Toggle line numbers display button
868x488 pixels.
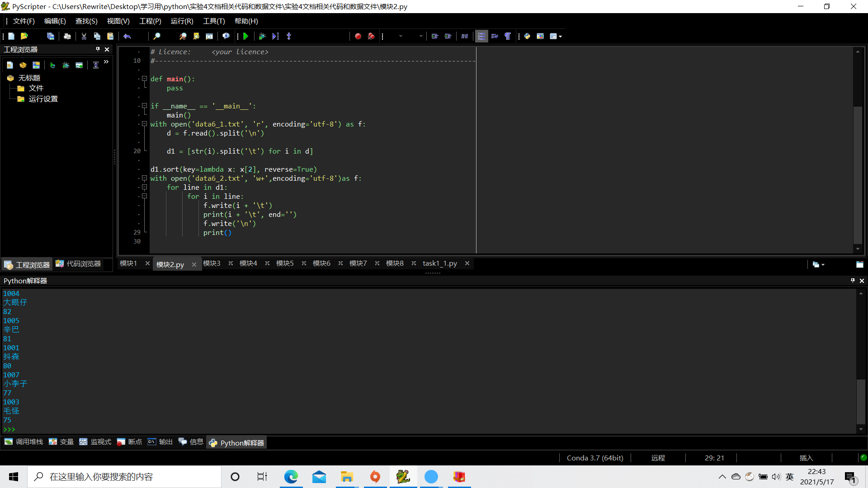[481, 36]
